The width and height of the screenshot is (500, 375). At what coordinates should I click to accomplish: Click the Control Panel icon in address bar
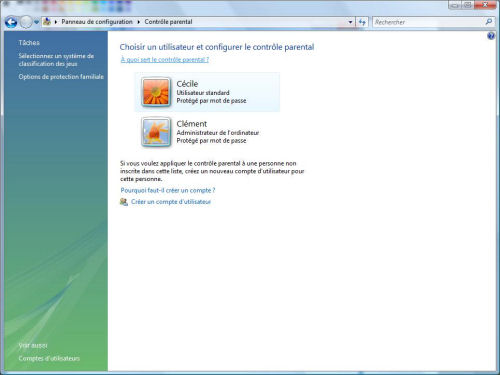(x=47, y=22)
